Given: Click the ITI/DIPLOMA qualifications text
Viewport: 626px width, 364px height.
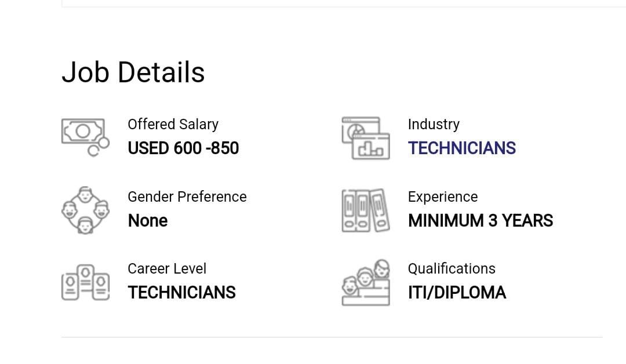Looking at the screenshot, I should (x=457, y=293).
